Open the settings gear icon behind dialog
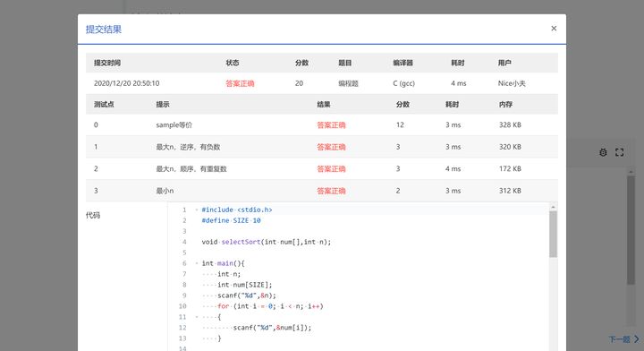This screenshot has height=351, width=644. click(x=603, y=152)
